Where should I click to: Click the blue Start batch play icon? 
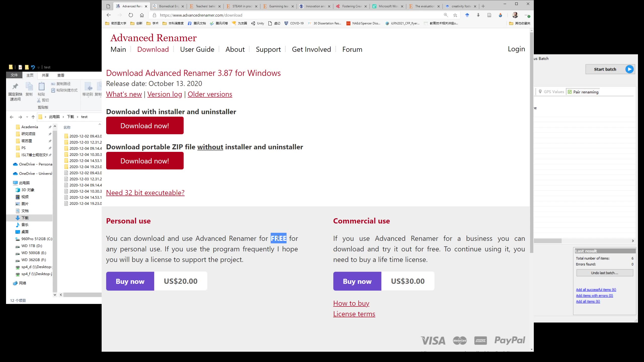tap(629, 69)
